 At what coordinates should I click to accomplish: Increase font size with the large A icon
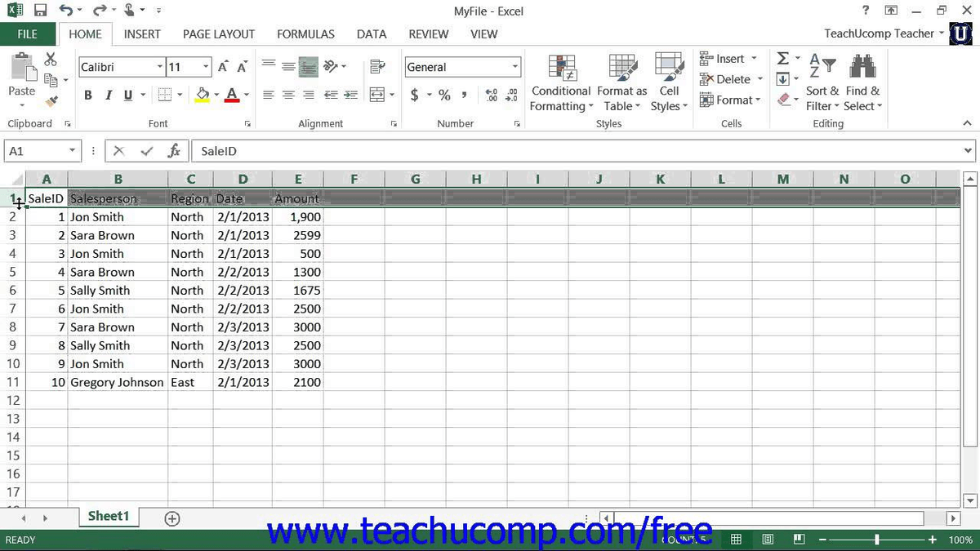coord(223,67)
